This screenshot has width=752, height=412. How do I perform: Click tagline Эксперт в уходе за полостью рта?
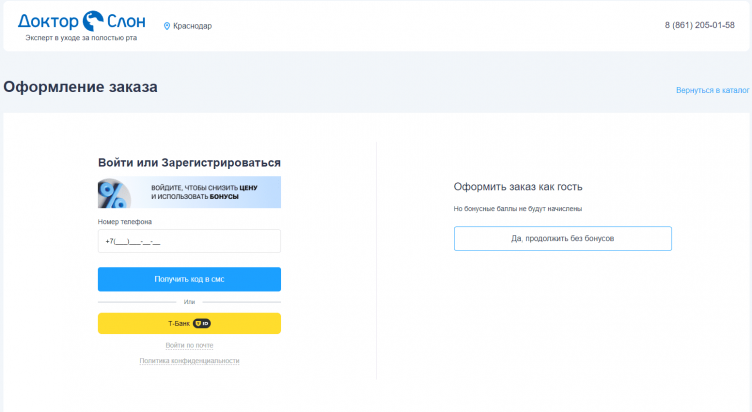pos(81,38)
